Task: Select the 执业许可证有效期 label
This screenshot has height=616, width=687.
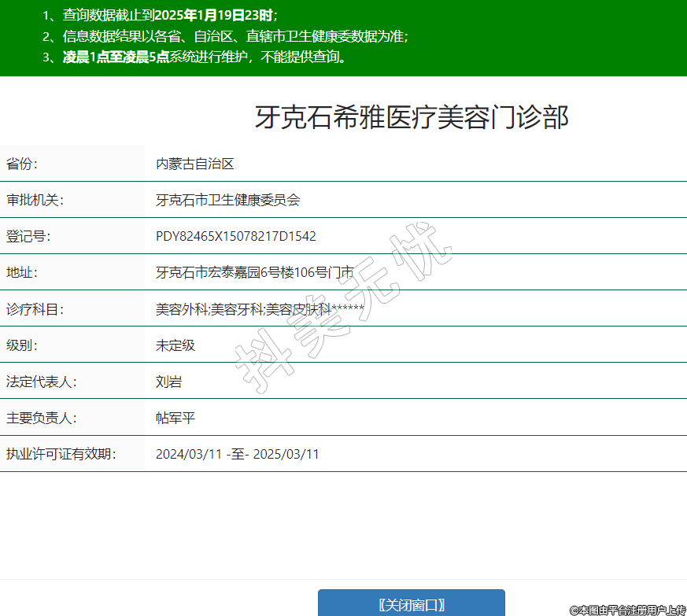Action: click(x=60, y=454)
